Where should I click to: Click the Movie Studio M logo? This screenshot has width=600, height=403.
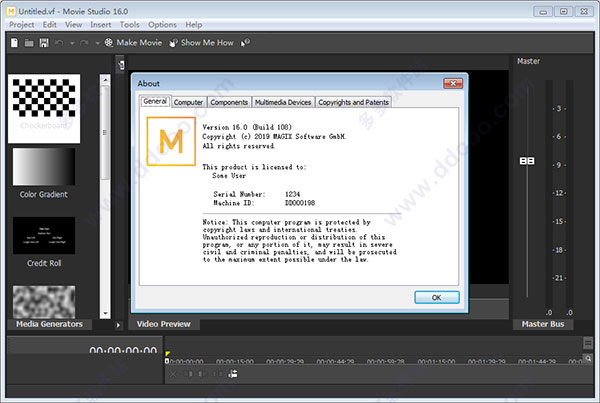171,141
